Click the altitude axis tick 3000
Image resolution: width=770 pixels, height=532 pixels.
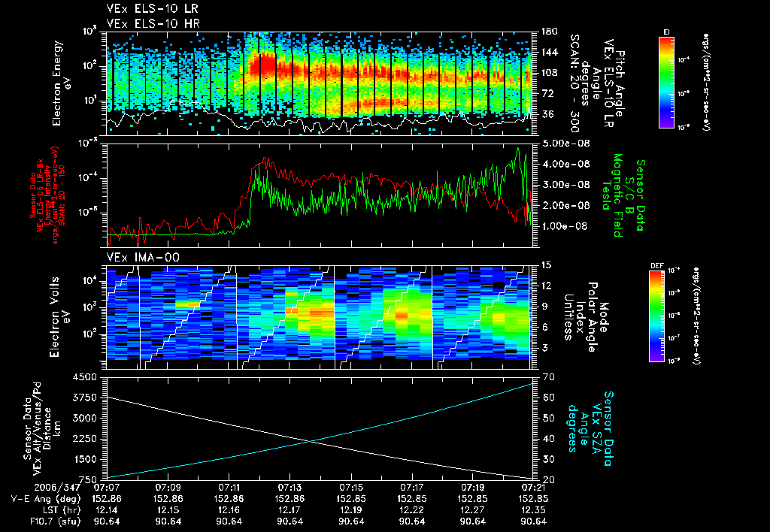pyautogui.click(x=84, y=418)
